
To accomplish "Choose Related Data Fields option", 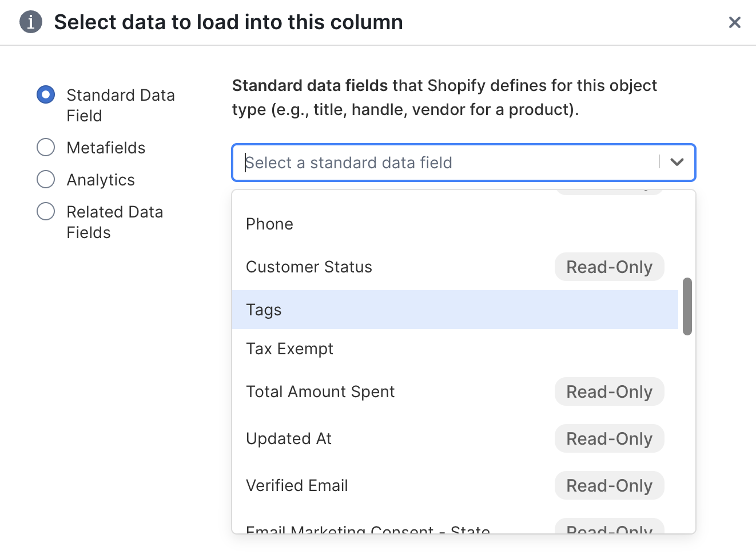I will pos(46,211).
